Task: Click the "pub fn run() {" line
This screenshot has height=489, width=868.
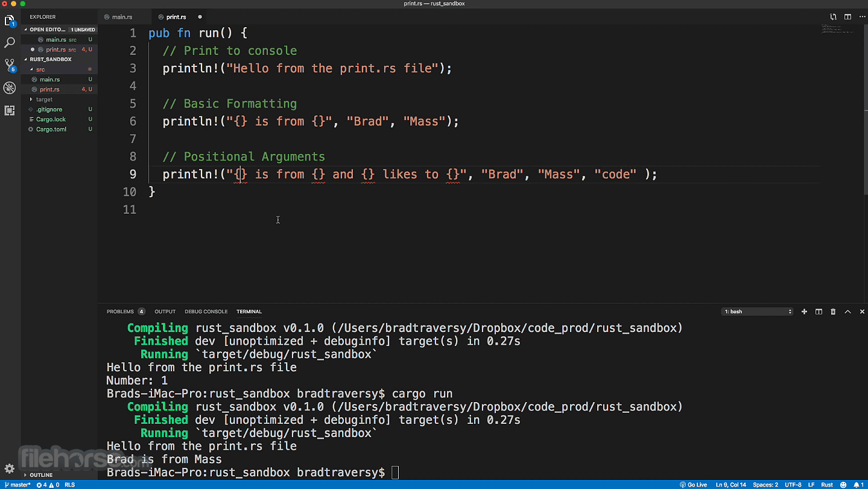Action: click(x=198, y=33)
